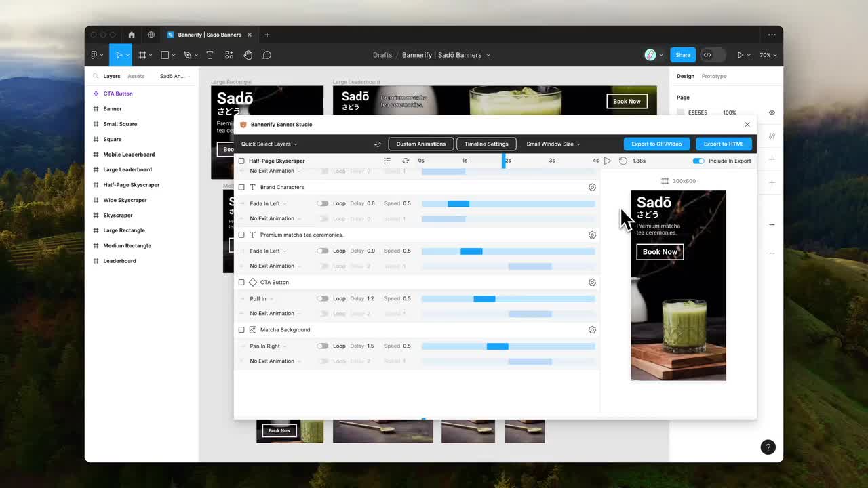Image resolution: width=868 pixels, height=488 pixels.
Task: Click the refresh icon beside Quick Select Layers
Action: [378, 144]
